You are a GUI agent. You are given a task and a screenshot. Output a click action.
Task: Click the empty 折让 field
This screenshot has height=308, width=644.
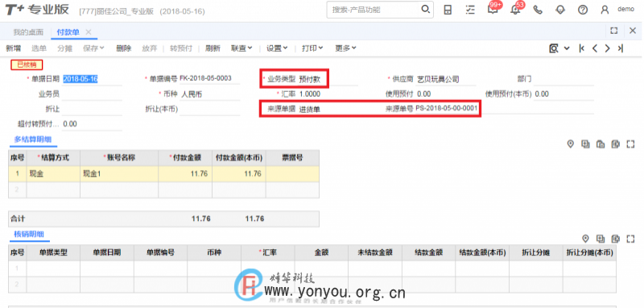coord(92,109)
